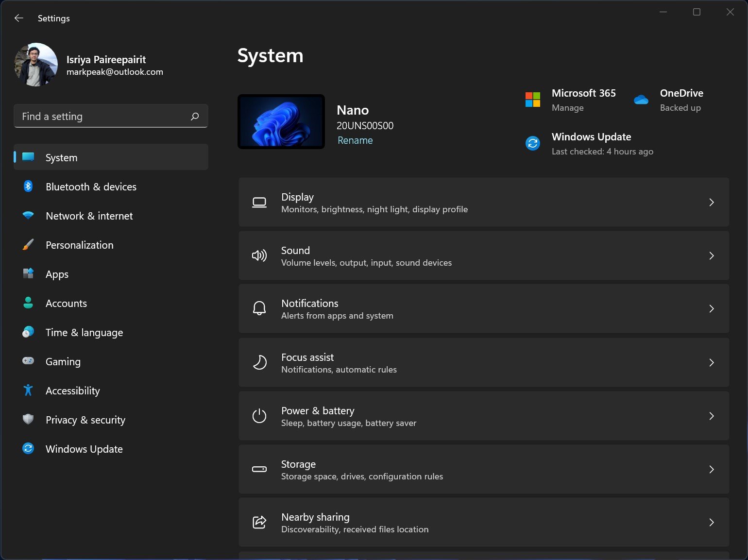Screen dimensions: 748x560
Task: Open Storage via its chevron
Action: pos(712,469)
